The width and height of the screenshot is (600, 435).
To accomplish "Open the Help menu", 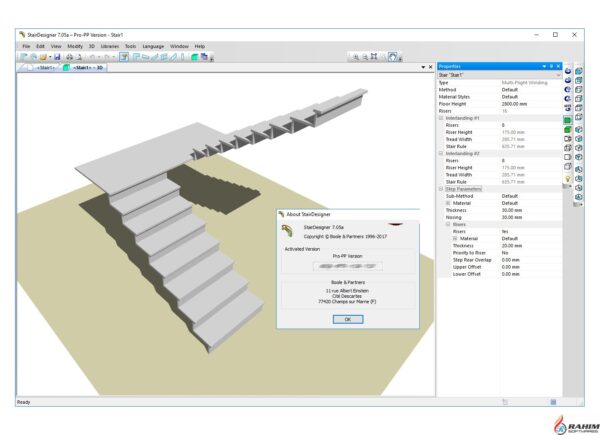I will 200,46.
